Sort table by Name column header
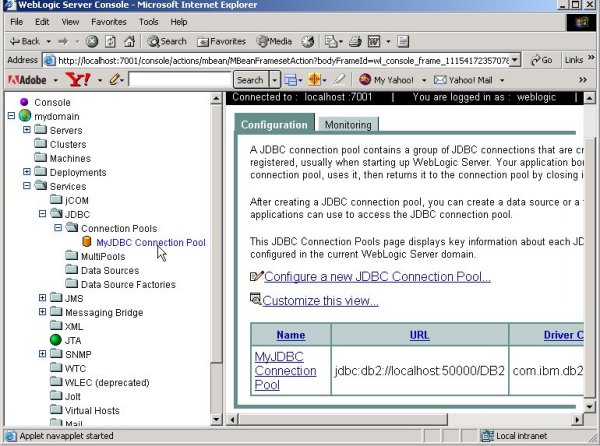 pyautogui.click(x=291, y=335)
